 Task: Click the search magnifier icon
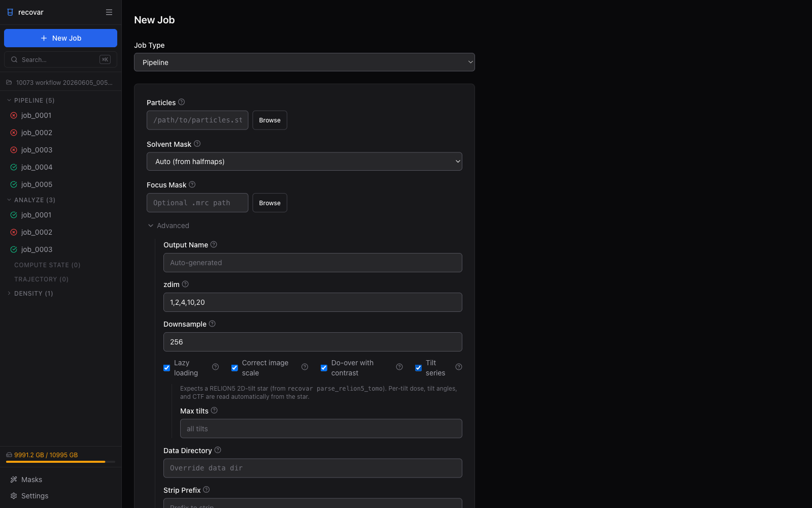coord(14,59)
